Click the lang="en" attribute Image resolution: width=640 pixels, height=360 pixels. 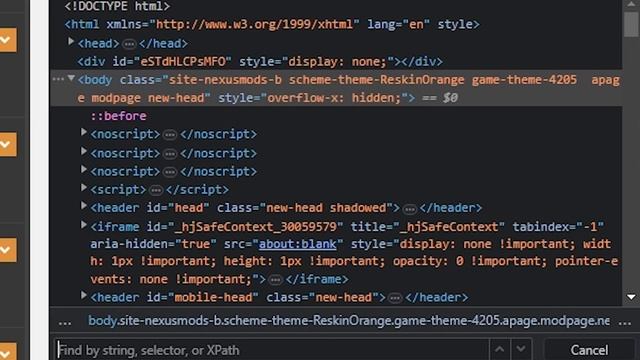coord(398,24)
